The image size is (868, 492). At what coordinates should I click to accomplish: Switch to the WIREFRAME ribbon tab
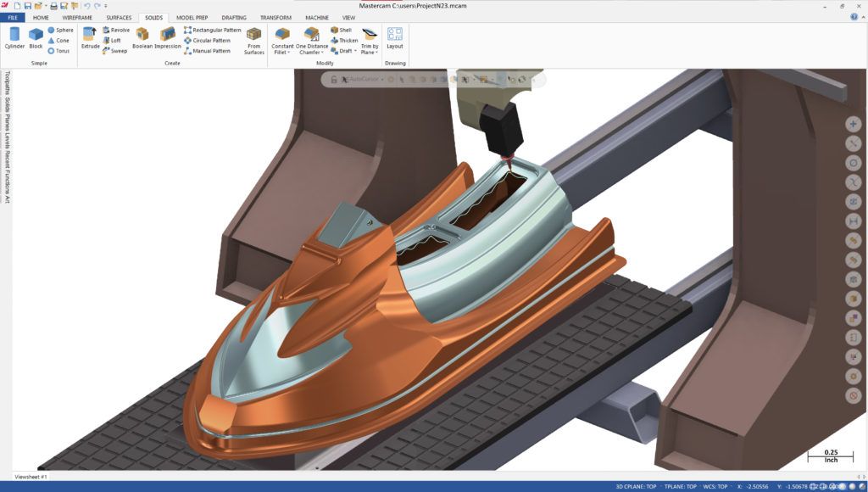pyautogui.click(x=76, y=17)
